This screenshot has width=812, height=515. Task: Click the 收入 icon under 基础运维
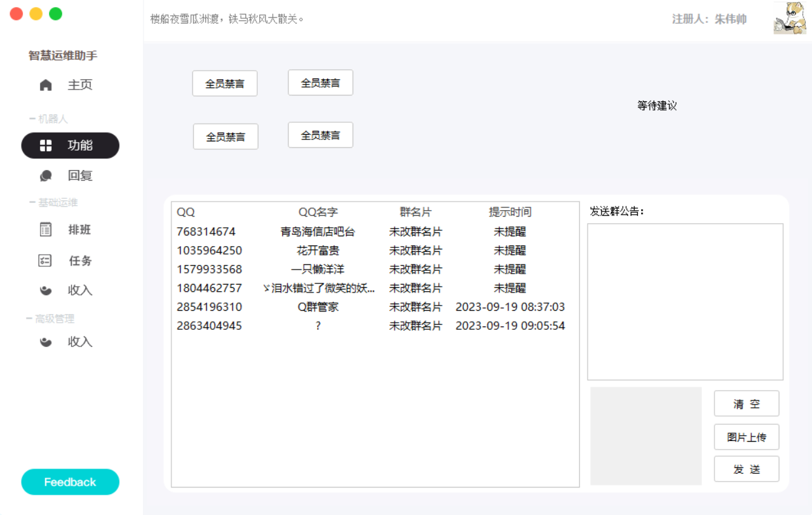[46, 290]
